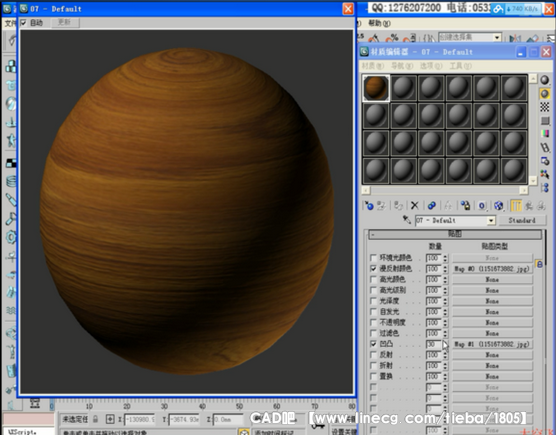Toggle the 自动 checkbox in preview window

(x=23, y=23)
